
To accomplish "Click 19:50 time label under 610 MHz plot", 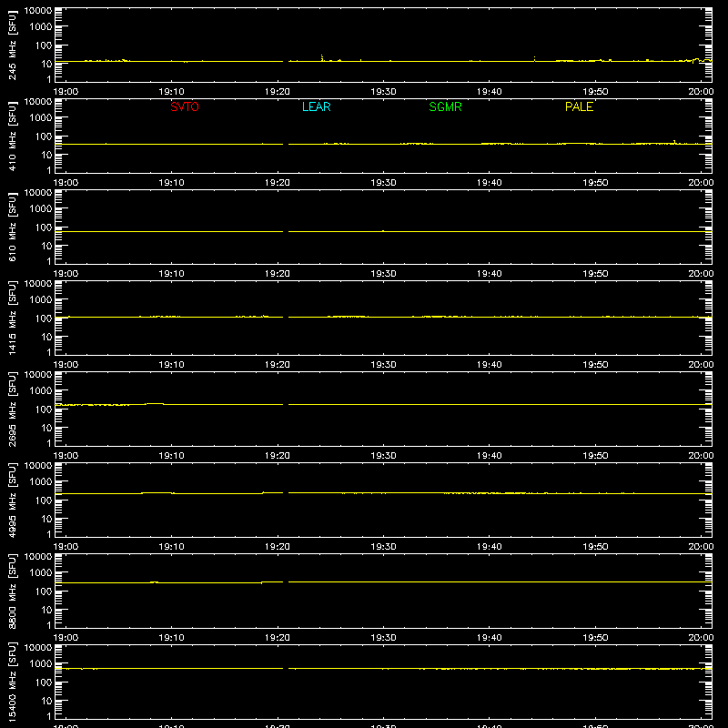I will (x=595, y=274).
